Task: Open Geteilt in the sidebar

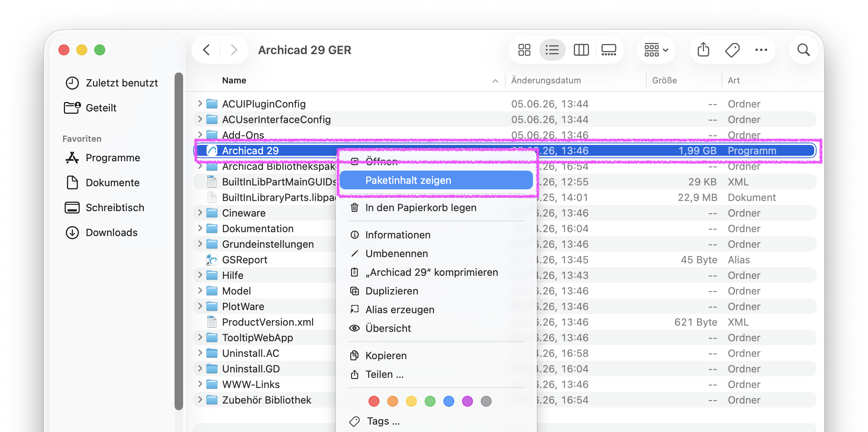Action: point(90,108)
